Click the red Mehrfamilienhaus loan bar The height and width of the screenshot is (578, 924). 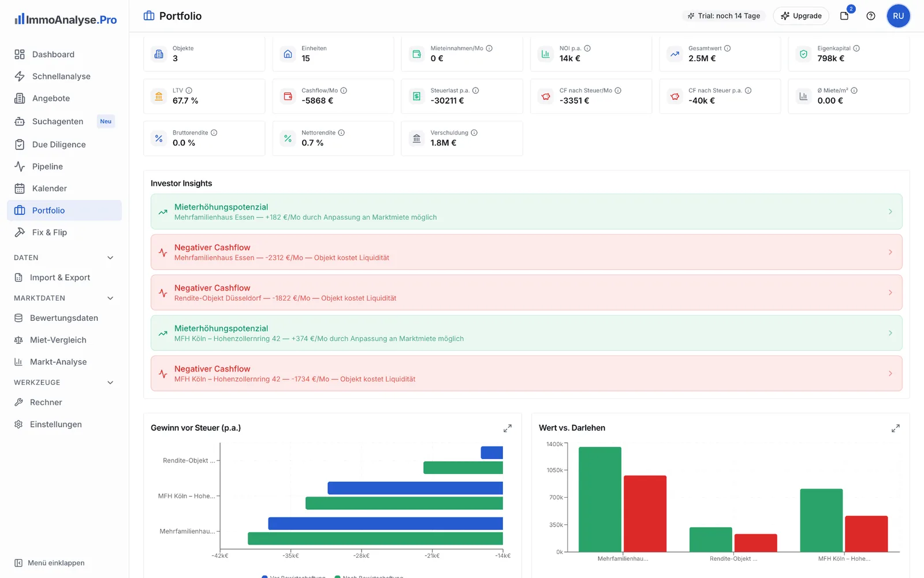645,514
